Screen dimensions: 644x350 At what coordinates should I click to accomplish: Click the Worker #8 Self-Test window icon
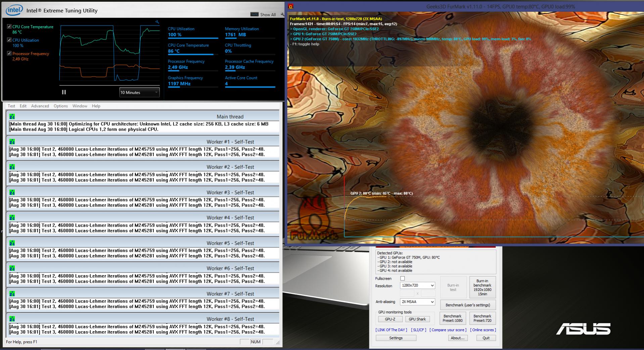coord(12,319)
